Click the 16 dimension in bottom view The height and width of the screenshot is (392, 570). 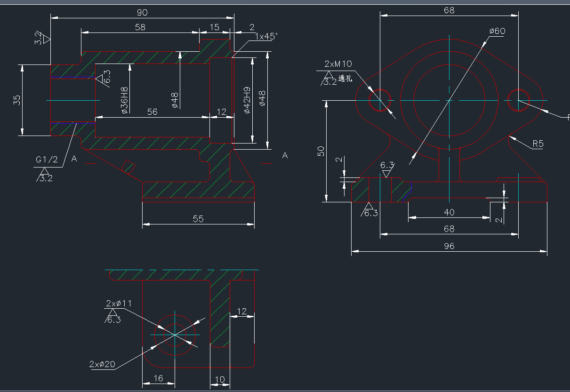tap(158, 378)
